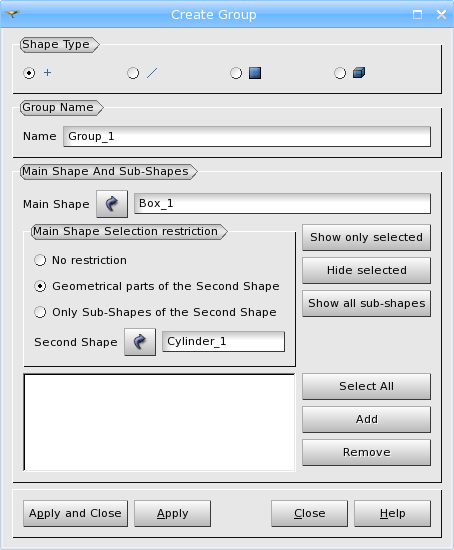Click the Select All button
This screenshot has height=550, width=454.
[366, 386]
